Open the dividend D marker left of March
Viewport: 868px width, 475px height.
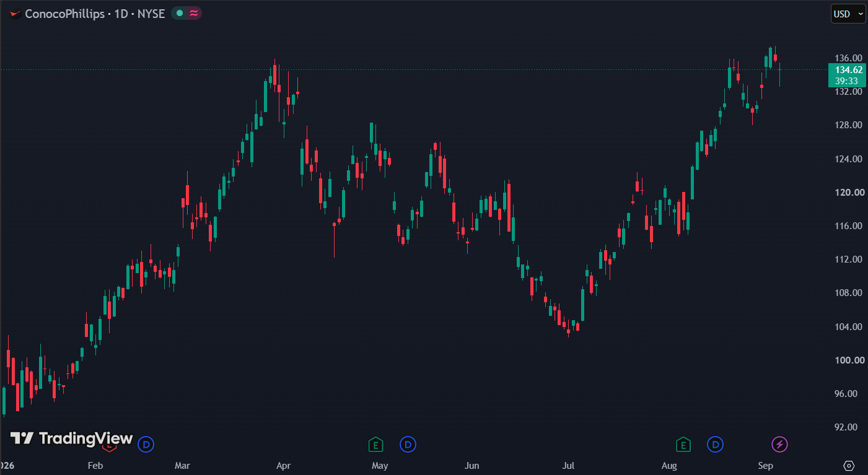coord(146,444)
